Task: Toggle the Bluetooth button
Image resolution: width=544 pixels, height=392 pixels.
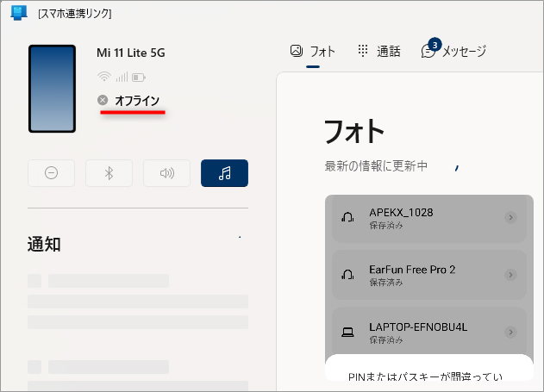Action: 109,173
